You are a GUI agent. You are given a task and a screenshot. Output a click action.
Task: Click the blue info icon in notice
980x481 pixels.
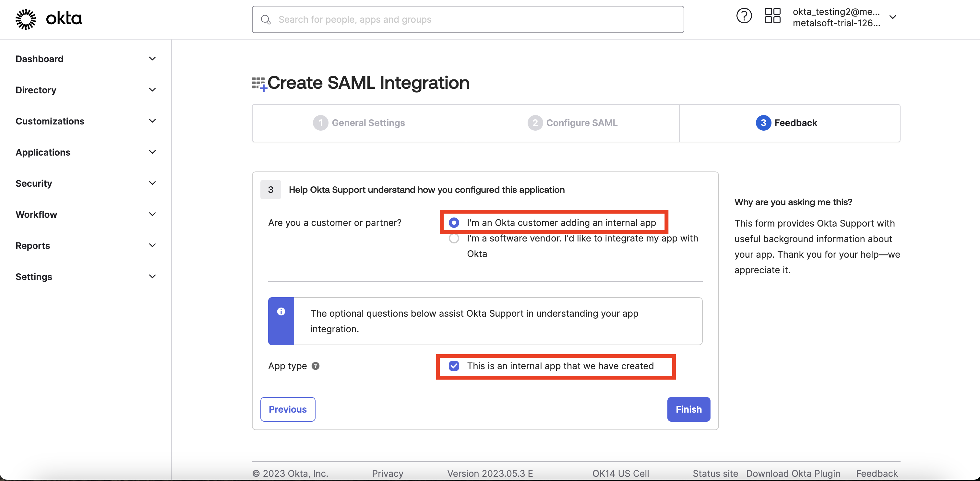(281, 312)
